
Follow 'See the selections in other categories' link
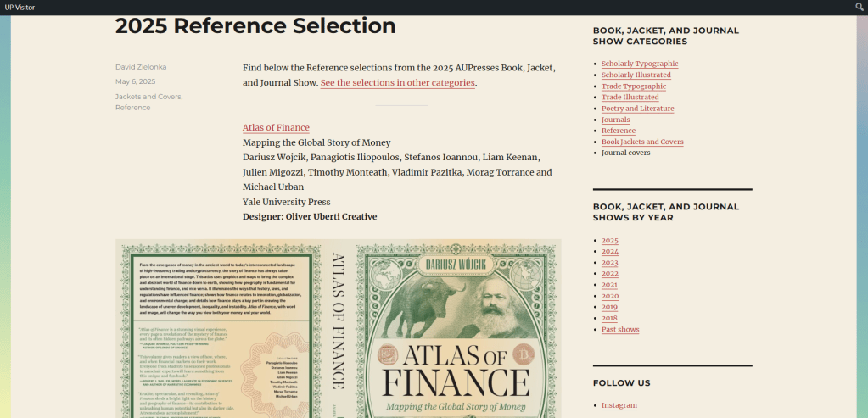click(397, 83)
